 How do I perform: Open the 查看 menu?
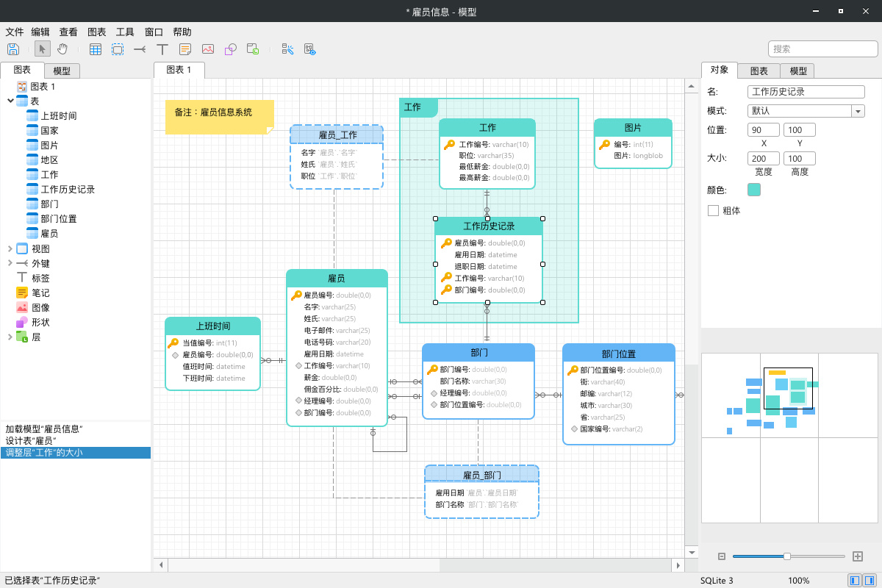point(68,32)
